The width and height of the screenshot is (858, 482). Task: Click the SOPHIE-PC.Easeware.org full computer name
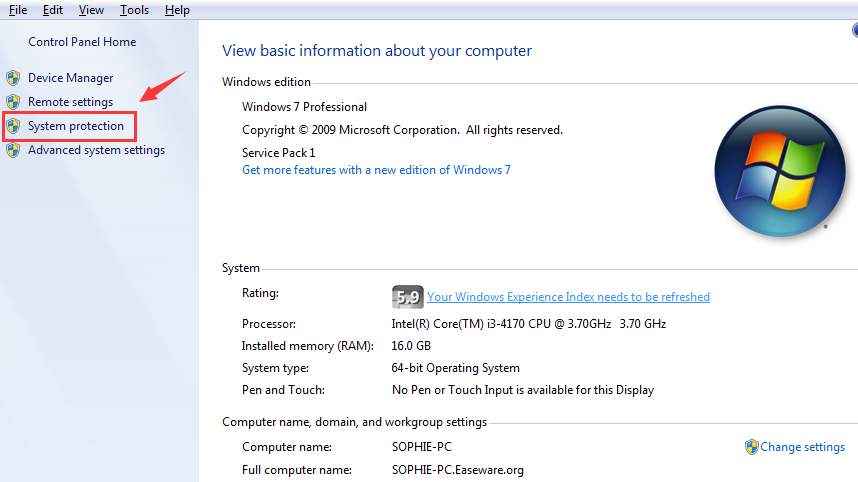457,470
